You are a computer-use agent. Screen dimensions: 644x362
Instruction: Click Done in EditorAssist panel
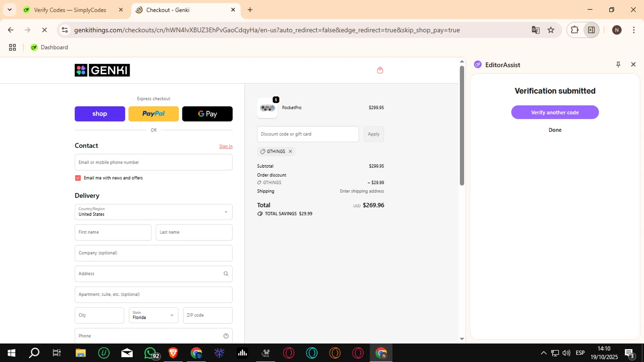[555, 130]
